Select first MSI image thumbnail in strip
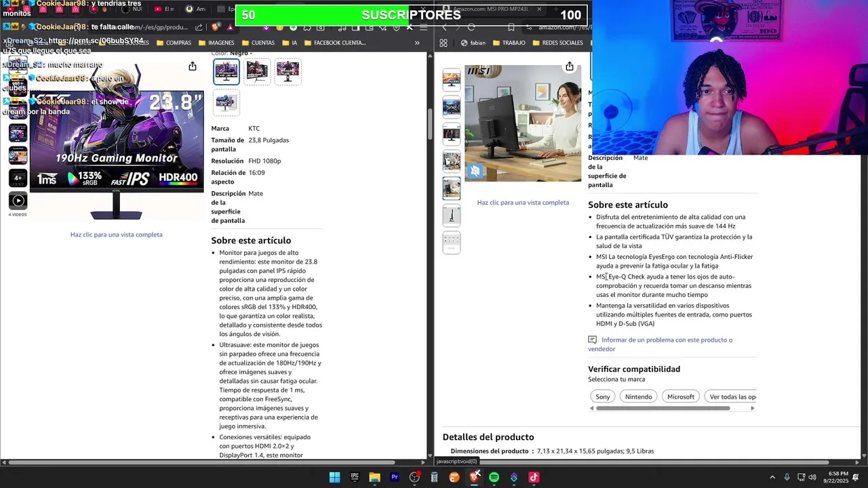Screen dimensions: 868x488 (452, 79)
